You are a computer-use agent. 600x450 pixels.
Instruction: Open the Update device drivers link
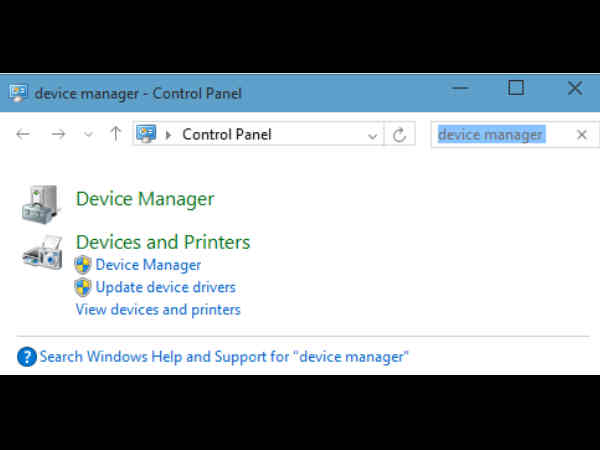pos(166,287)
